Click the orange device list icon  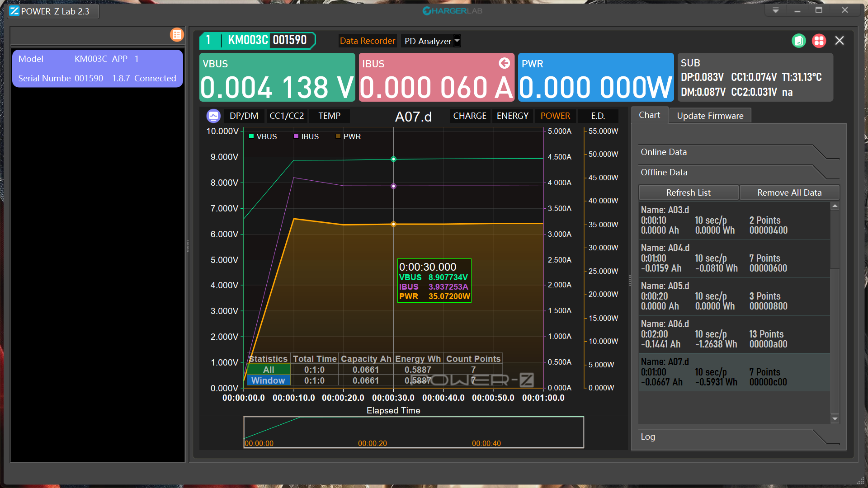coord(177,35)
